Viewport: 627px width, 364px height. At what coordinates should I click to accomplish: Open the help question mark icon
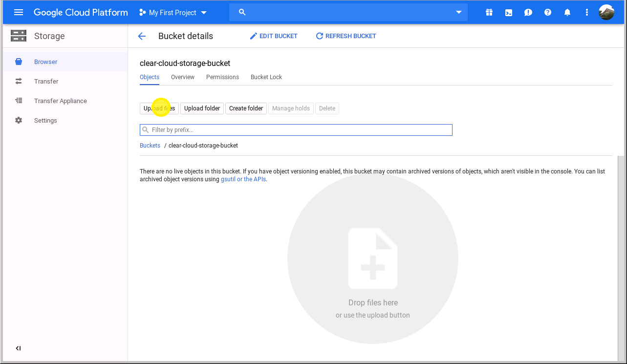point(548,12)
